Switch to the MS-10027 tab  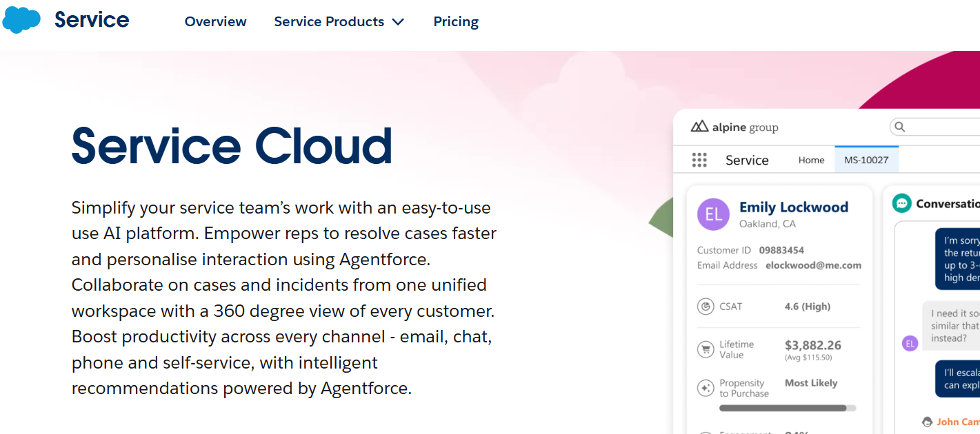(x=866, y=160)
